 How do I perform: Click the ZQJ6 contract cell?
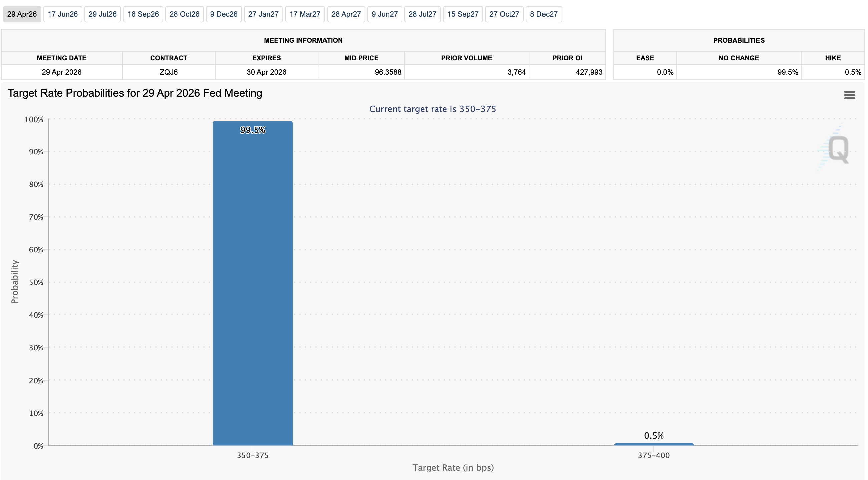[x=169, y=72]
